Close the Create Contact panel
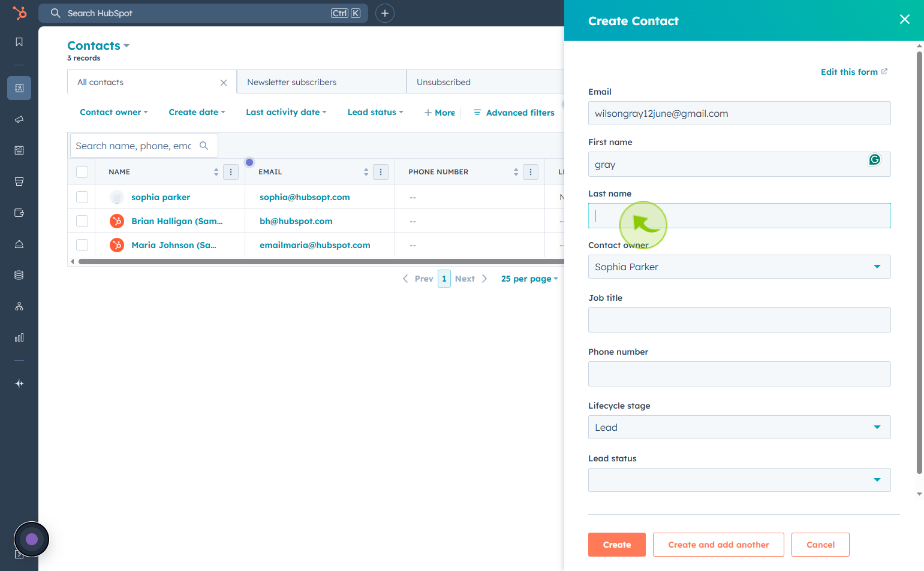Viewport: 924px width, 571px height. pyautogui.click(x=905, y=20)
